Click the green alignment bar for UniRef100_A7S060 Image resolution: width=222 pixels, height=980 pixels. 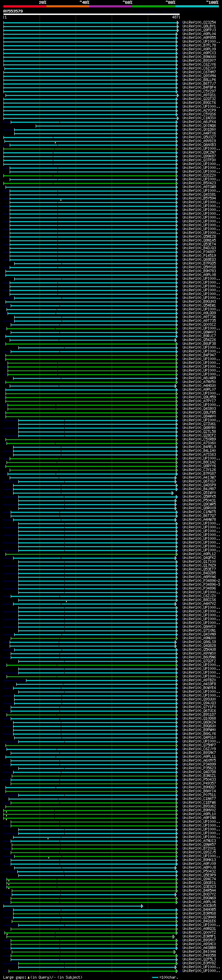pyautogui.click(x=92, y=443)
